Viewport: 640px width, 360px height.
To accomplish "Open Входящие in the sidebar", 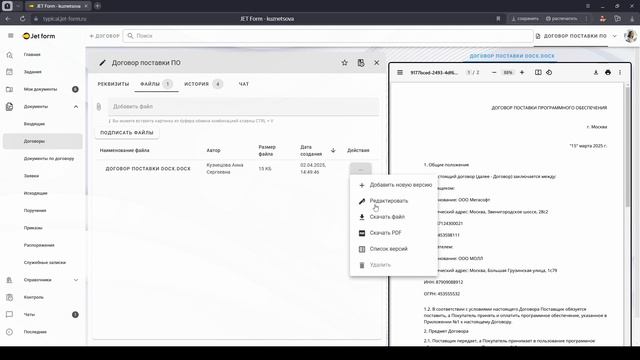I will 34,124.
